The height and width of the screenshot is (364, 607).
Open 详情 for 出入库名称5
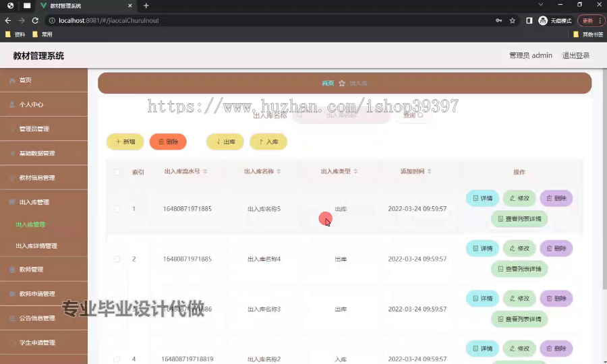click(482, 198)
